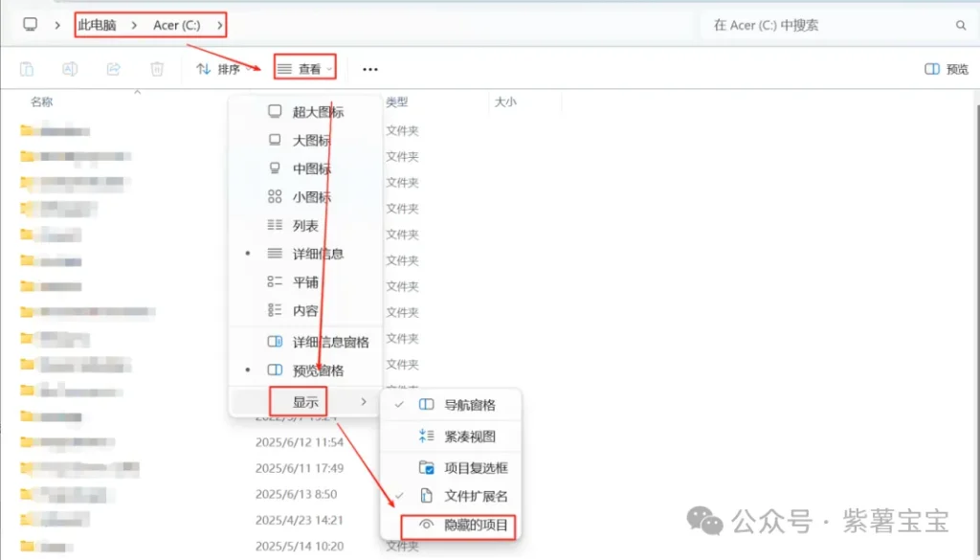Click 此电脑 in the breadcrumb path

(97, 25)
